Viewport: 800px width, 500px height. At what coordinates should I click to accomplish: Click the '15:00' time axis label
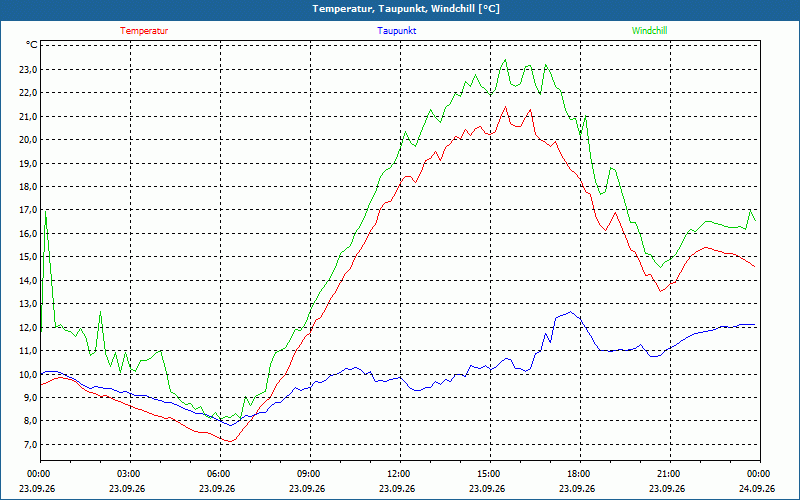[490, 474]
